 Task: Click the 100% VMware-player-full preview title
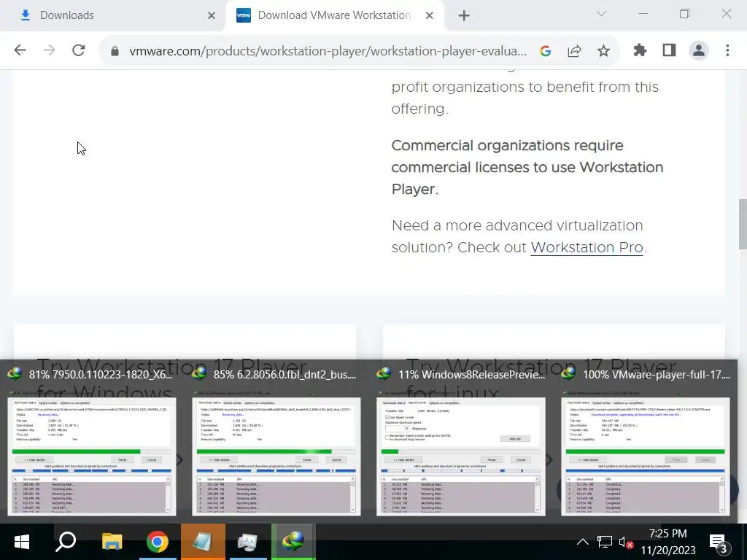[x=657, y=375]
